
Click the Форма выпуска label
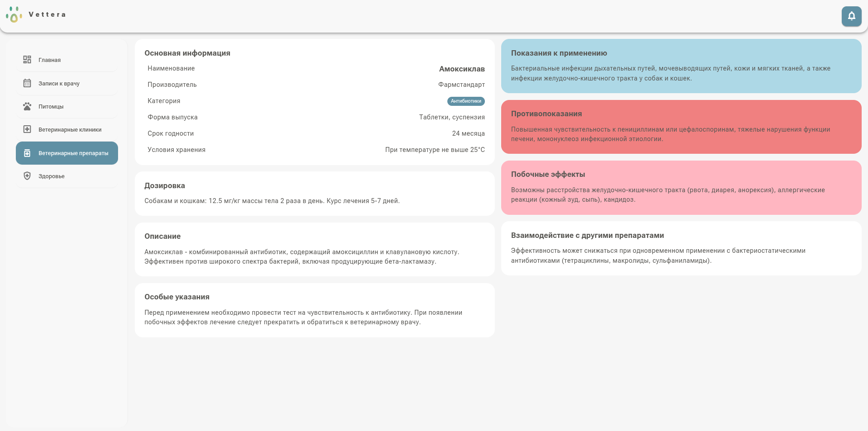172,117
